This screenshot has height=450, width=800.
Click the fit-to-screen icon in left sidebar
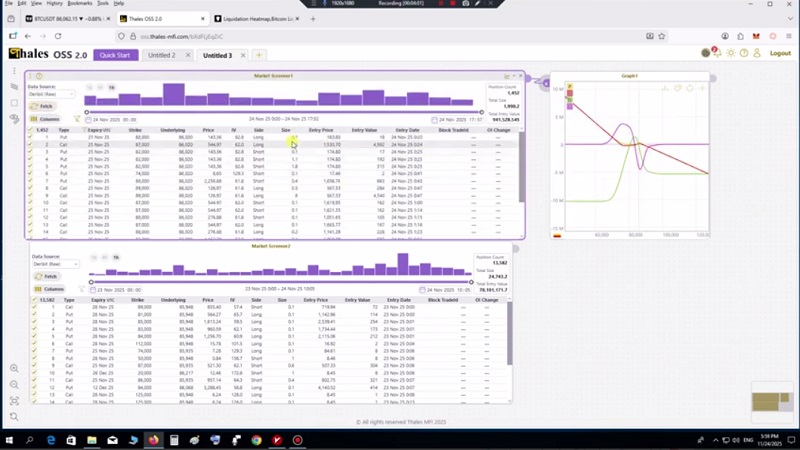(14, 400)
